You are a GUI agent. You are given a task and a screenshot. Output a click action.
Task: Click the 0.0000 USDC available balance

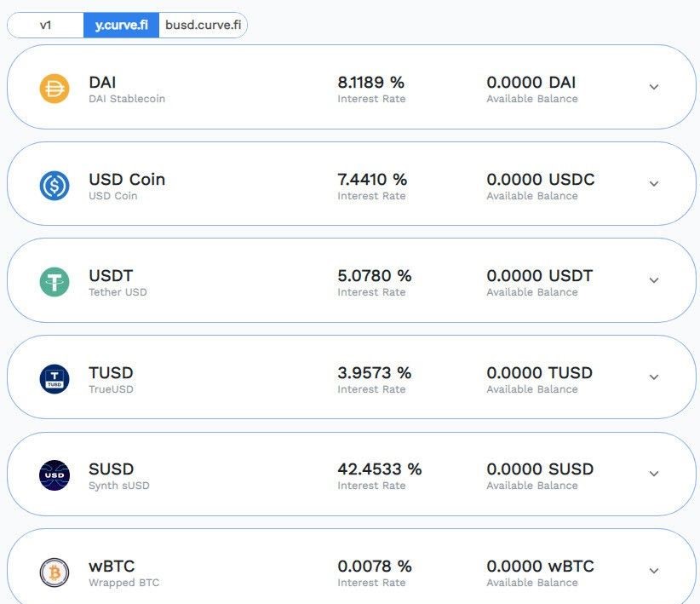(541, 179)
